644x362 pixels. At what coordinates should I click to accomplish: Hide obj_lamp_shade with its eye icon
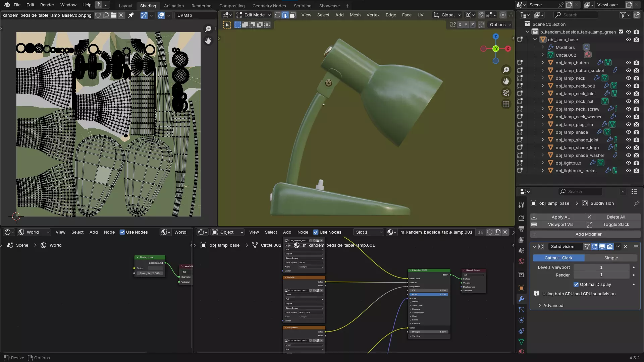[x=628, y=132]
